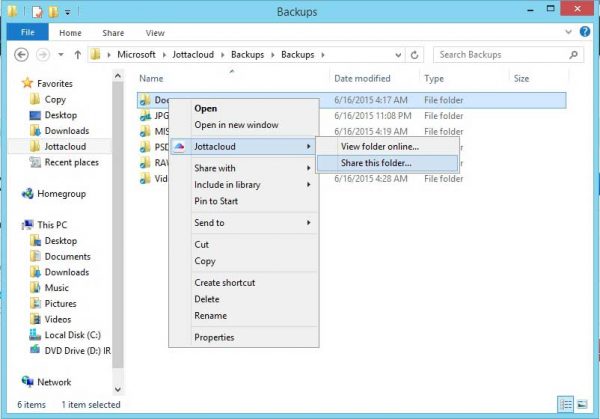Screen dimensions: 600x419
Task: Open the Jottacloud context submenu entry
Action: pyautogui.click(x=243, y=146)
